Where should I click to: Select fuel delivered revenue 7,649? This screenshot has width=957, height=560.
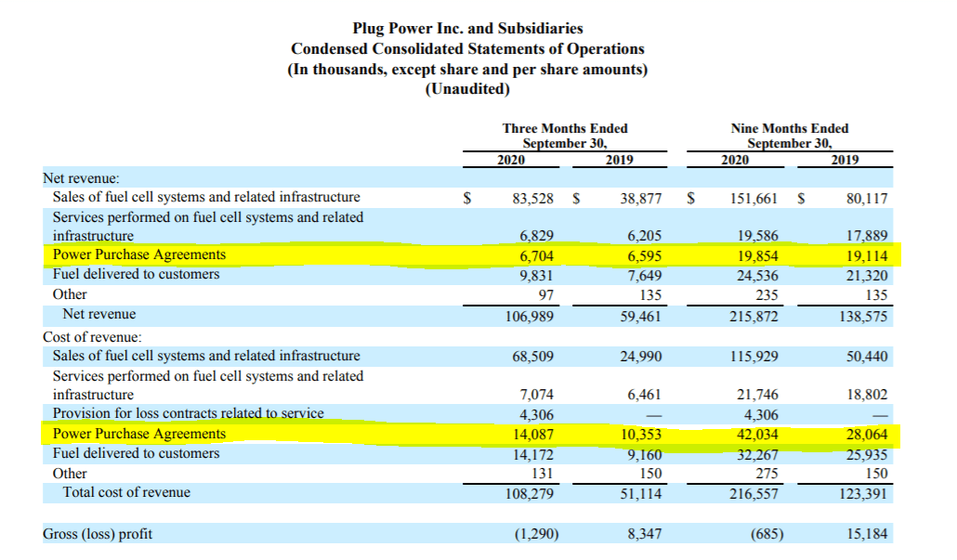645,275
